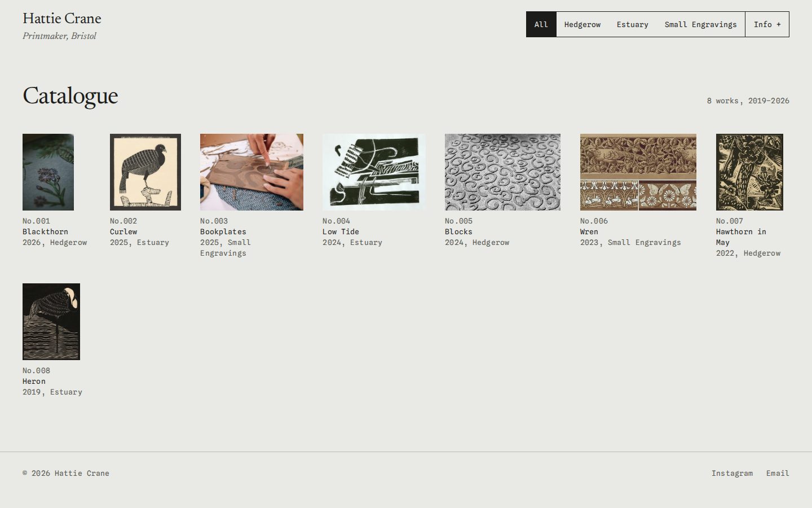Open the Heron print thumbnail

51,322
